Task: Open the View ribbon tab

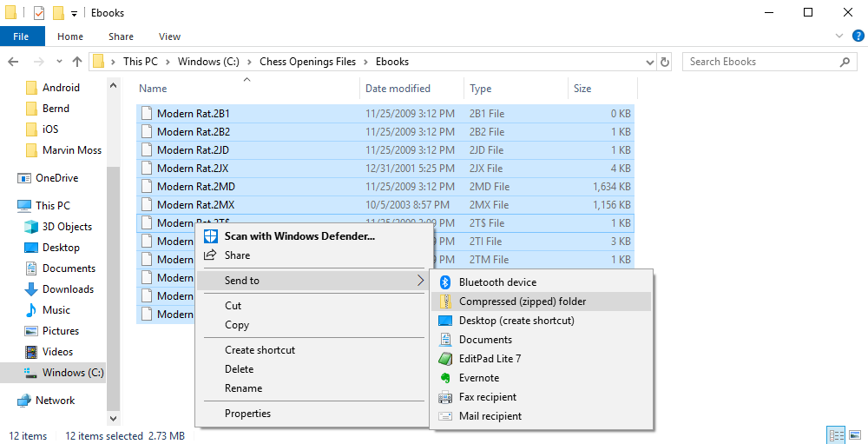Action: point(169,36)
